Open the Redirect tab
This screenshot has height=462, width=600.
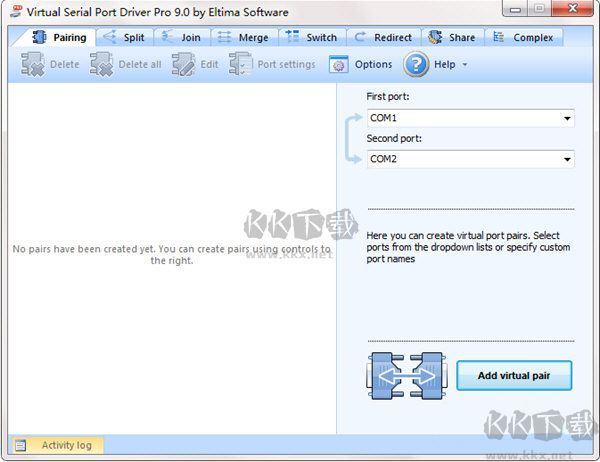[384, 37]
